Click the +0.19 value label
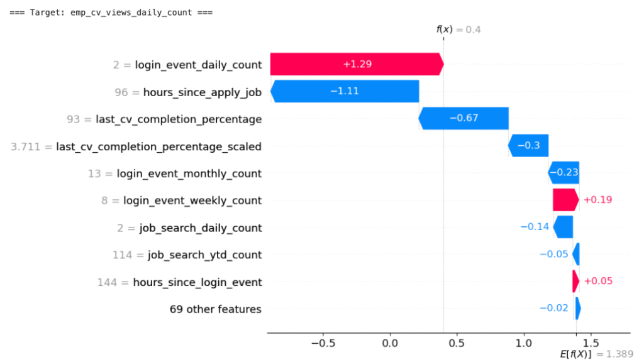Viewport: 644px width, 362px height. click(x=597, y=200)
